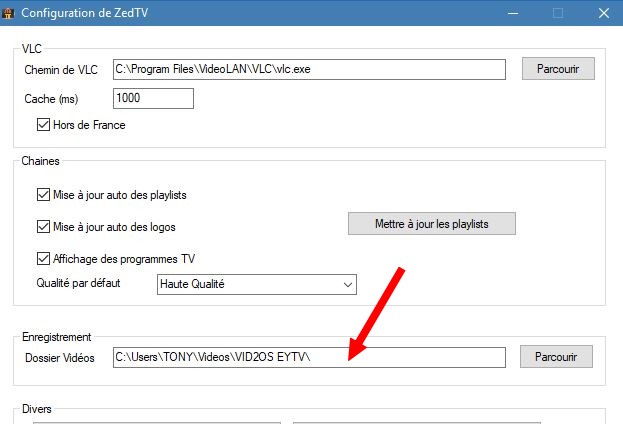Click the Enregistrement section label

57,338
